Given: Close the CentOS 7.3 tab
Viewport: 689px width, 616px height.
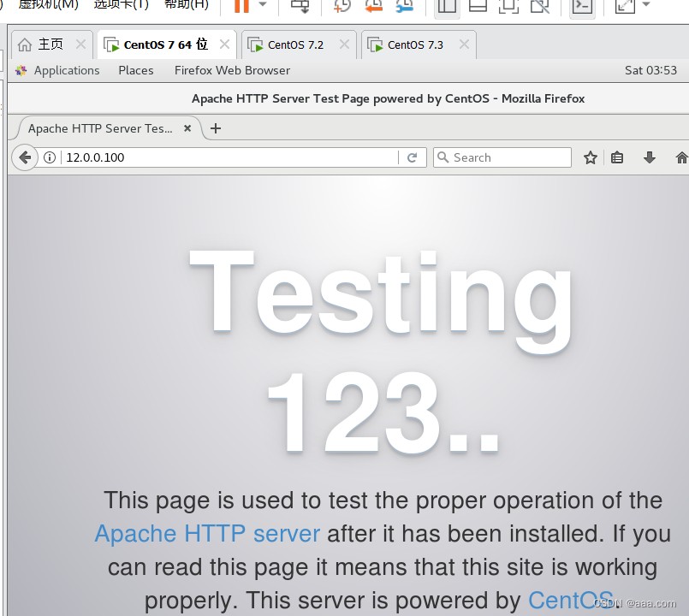Looking at the screenshot, I should click(465, 44).
